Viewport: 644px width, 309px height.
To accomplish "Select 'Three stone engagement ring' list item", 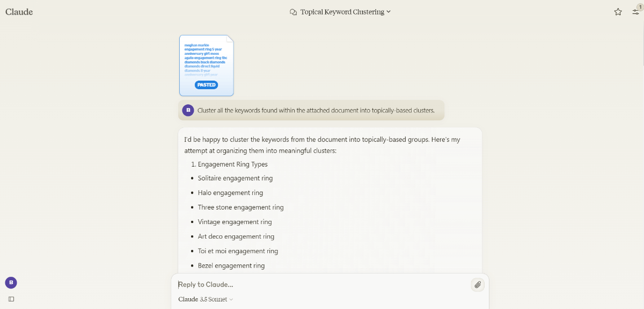I will [240, 207].
